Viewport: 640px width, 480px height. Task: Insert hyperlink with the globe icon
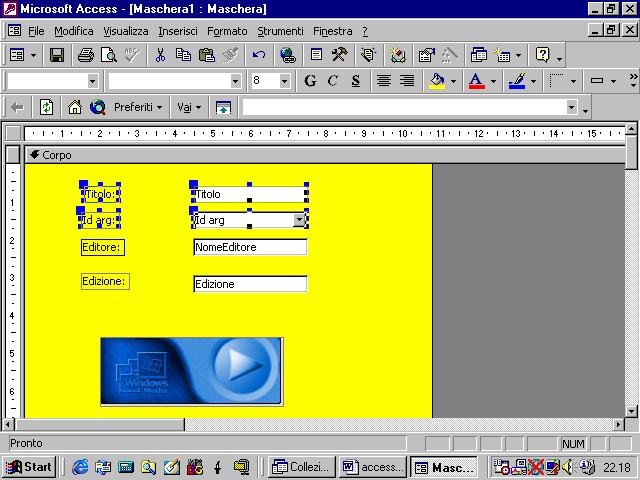(x=288, y=55)
